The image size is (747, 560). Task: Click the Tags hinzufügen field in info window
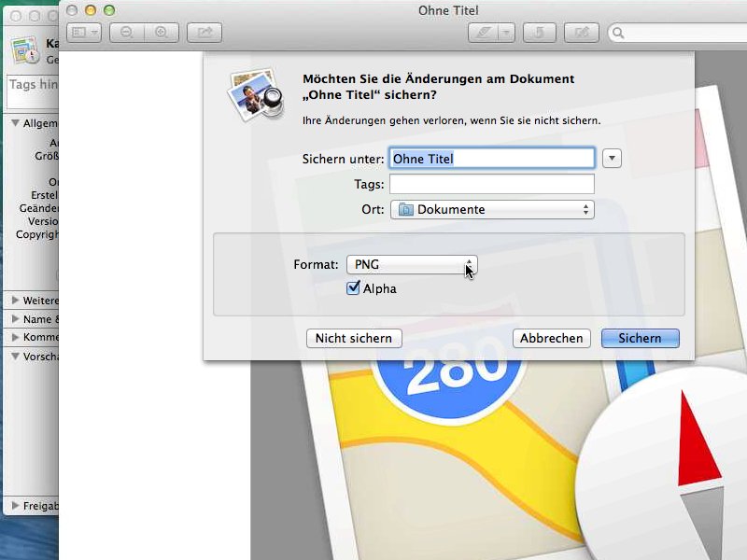[33, 92]
